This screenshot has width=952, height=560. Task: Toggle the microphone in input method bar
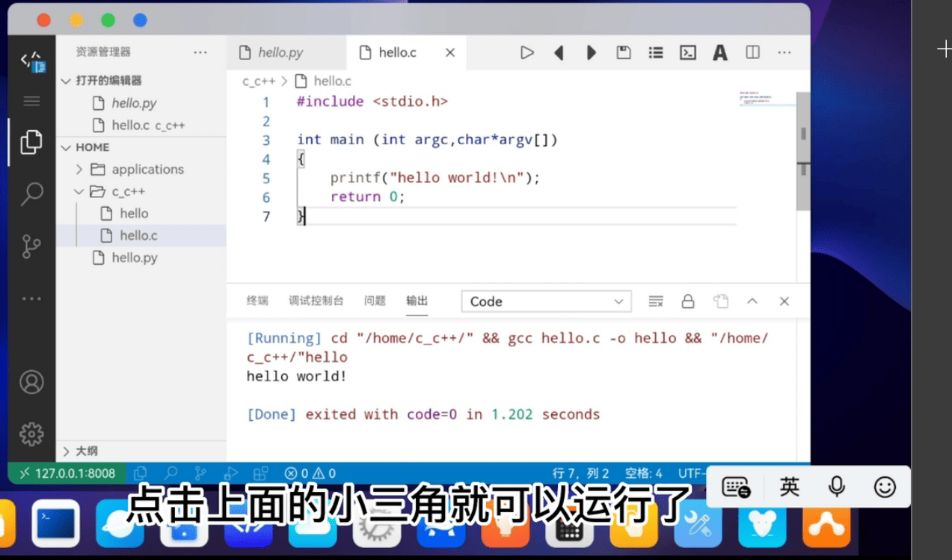click(837, 487)
